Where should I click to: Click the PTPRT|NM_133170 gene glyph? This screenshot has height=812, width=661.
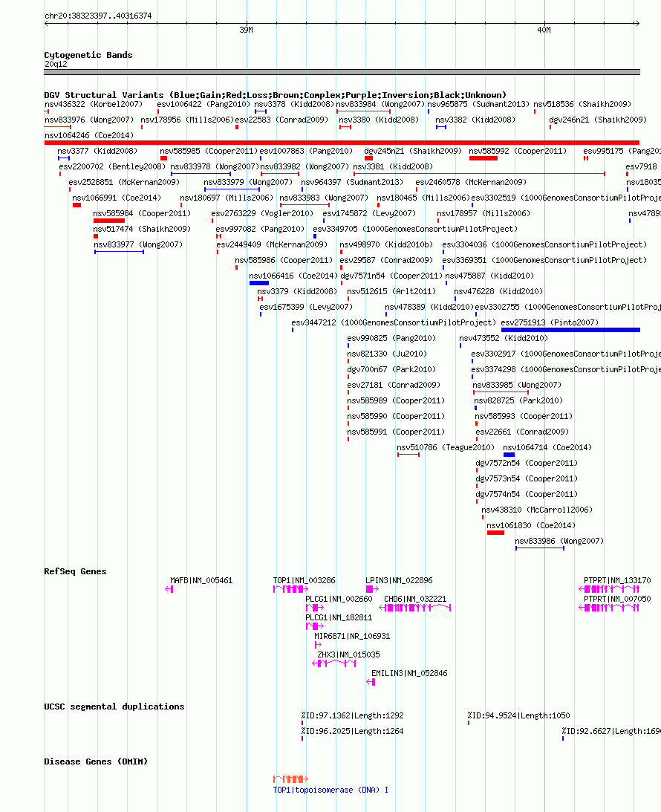(x=609, y=589)
